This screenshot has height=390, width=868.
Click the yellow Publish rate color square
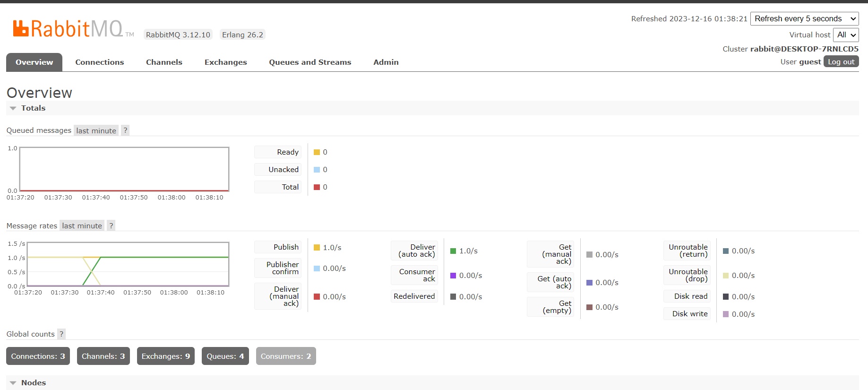(317, 247)
